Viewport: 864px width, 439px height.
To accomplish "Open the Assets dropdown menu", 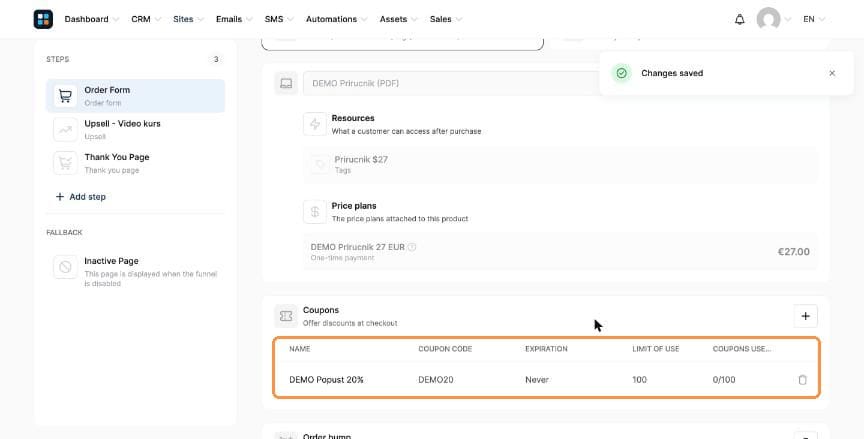I will pyautogui.click(x=398, y=19).
